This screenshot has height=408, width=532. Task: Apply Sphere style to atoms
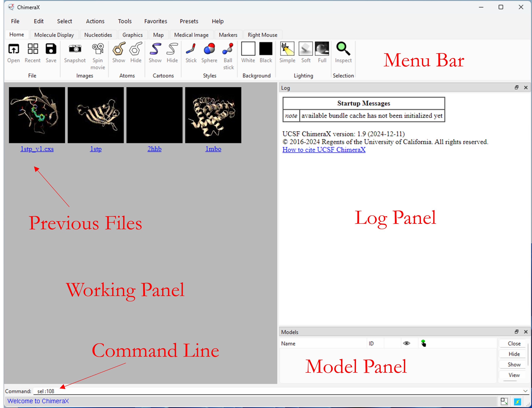[x=209, y=49]
